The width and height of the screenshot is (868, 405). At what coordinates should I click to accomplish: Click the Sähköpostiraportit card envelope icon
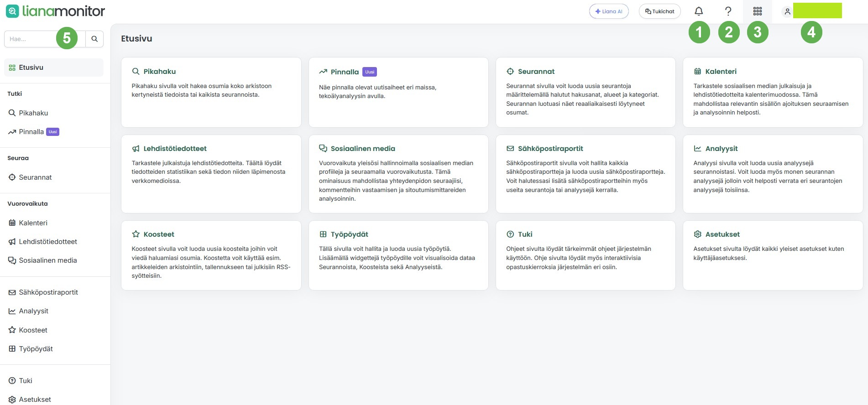pyautogui.click(x=510, y=149)
